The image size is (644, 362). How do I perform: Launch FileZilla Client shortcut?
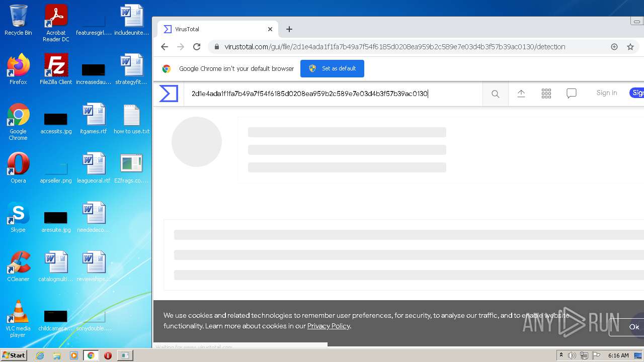56,69
